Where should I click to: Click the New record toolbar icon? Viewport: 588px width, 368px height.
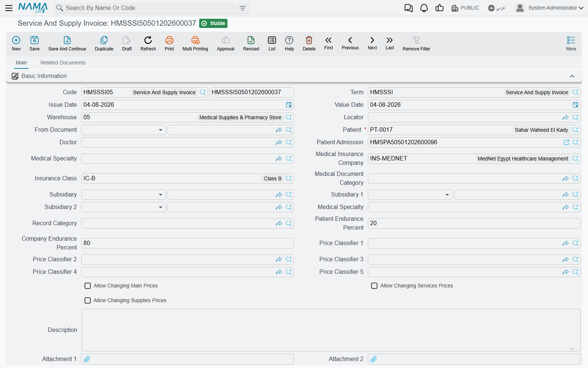point(16,43)
